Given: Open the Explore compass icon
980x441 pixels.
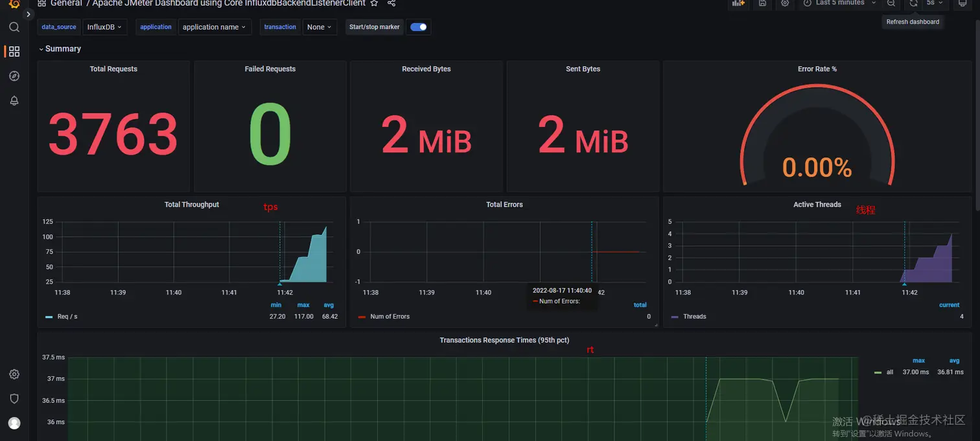Looking at the screenshot, I should click(x=14, y=76).
